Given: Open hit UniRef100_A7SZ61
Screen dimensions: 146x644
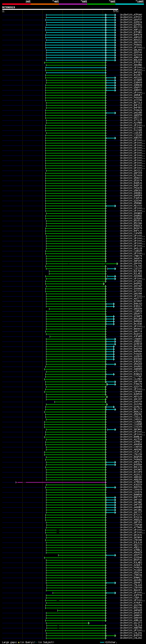Looking at the screenshot, I should coord(131,281).
